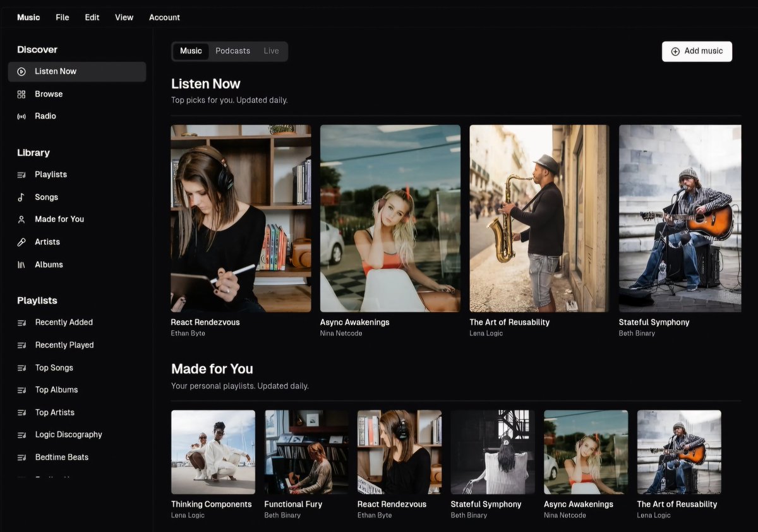Click the Bedtime Beats playlist icon
The height and width of the screenshot is (532, 758).
point(21,458)
